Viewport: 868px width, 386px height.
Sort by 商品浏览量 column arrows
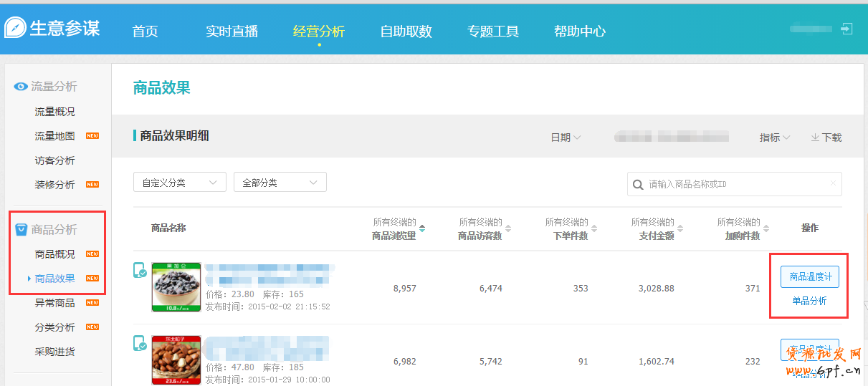[x=422, y=228]
